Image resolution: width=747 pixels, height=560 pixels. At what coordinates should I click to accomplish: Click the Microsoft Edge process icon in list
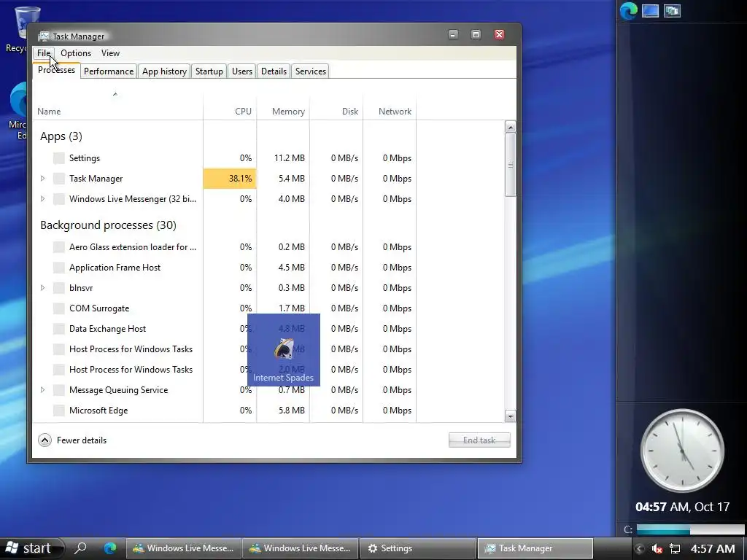59,411
